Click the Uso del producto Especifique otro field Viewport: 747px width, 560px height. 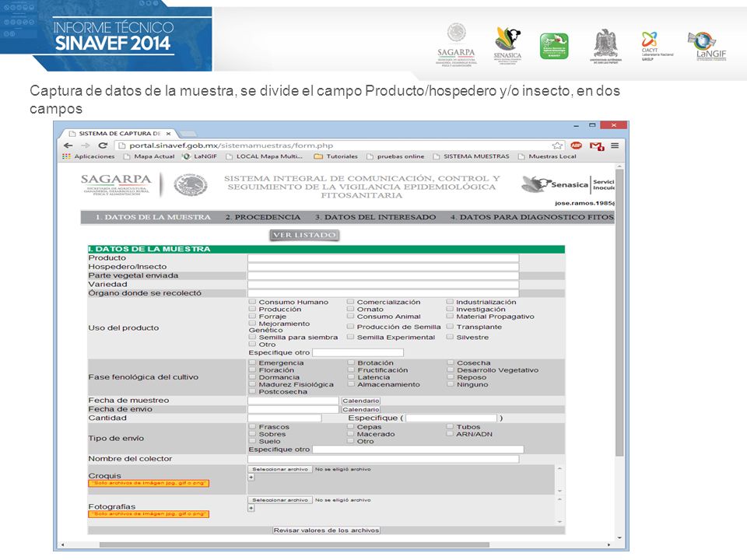tap(358, 353)
